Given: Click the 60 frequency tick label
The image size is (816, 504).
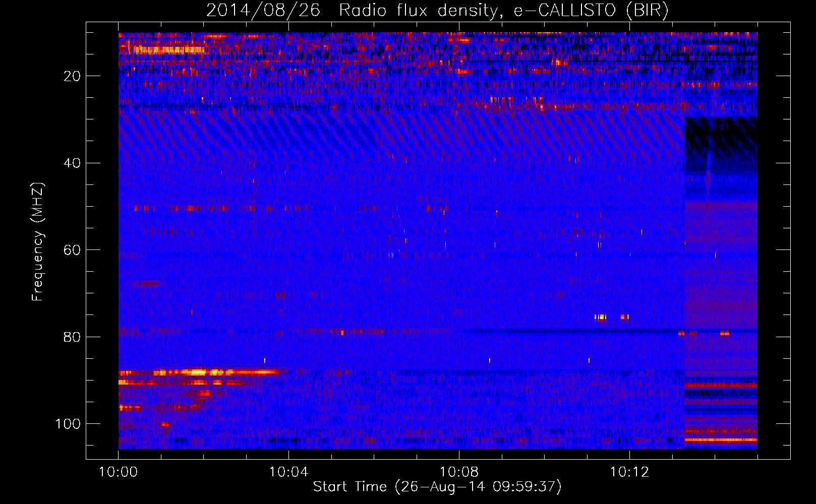Looking at the screenshot, I should coord(72,250).
